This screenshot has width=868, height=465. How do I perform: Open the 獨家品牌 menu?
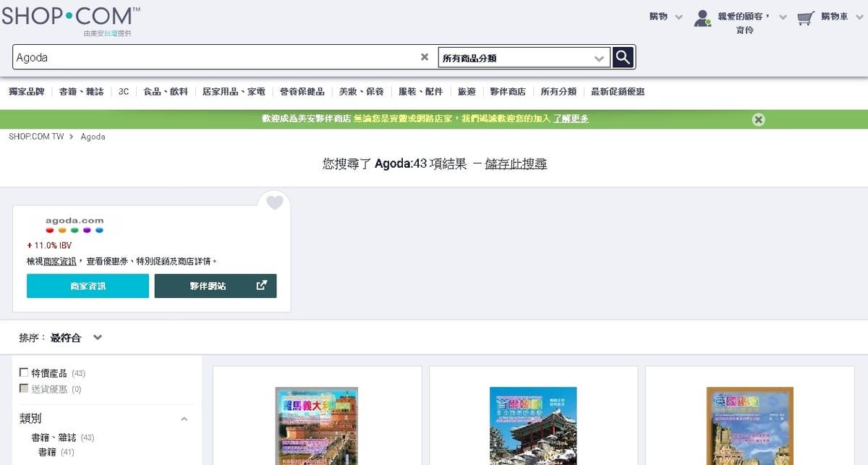pos(26,92)
